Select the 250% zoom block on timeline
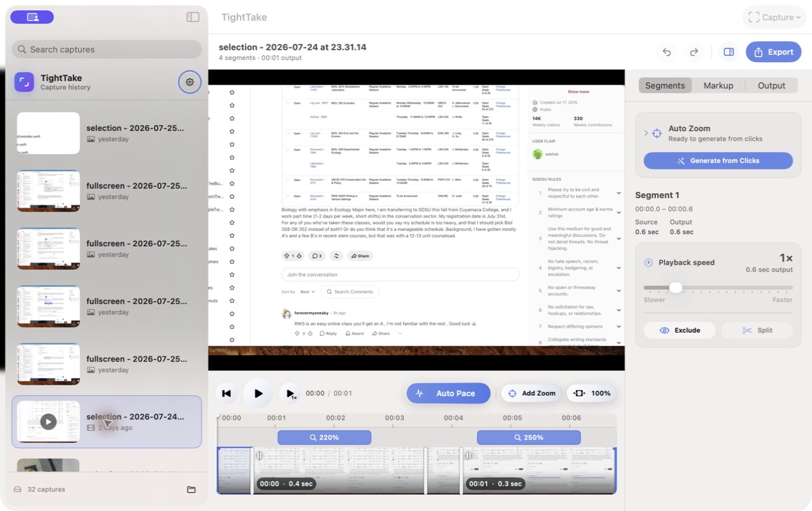812x511 pixels. 529,437
